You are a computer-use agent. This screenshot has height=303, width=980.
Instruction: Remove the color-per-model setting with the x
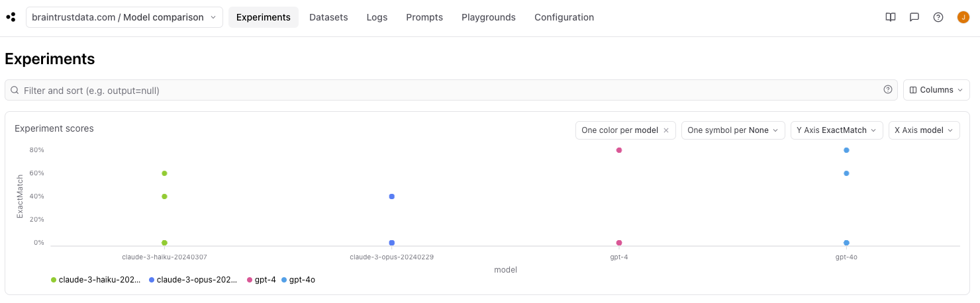click(x=666, y=130)
